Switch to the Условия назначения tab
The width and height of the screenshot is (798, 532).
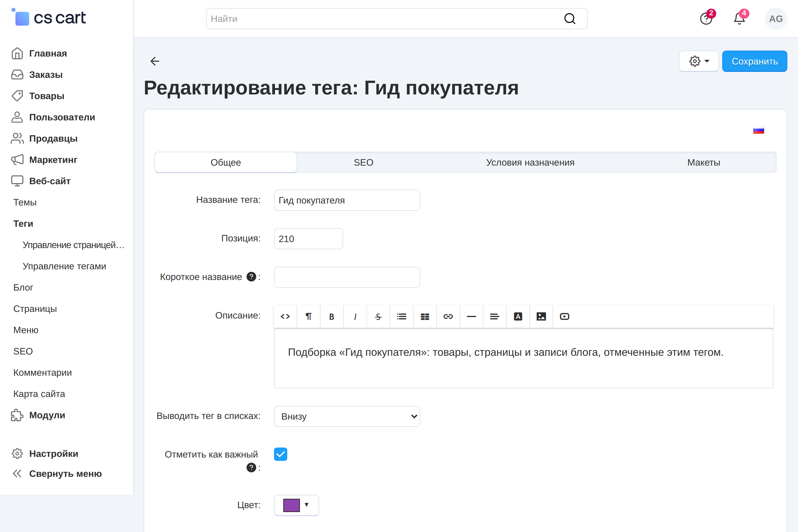[x=530, y=163]
